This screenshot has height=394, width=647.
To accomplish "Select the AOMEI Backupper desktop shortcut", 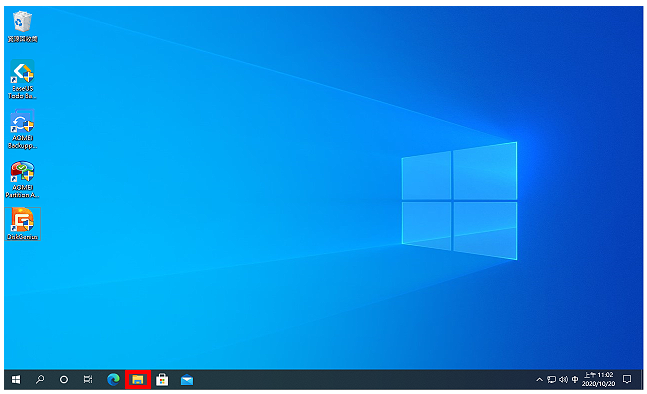I will (x=22, y=129).
